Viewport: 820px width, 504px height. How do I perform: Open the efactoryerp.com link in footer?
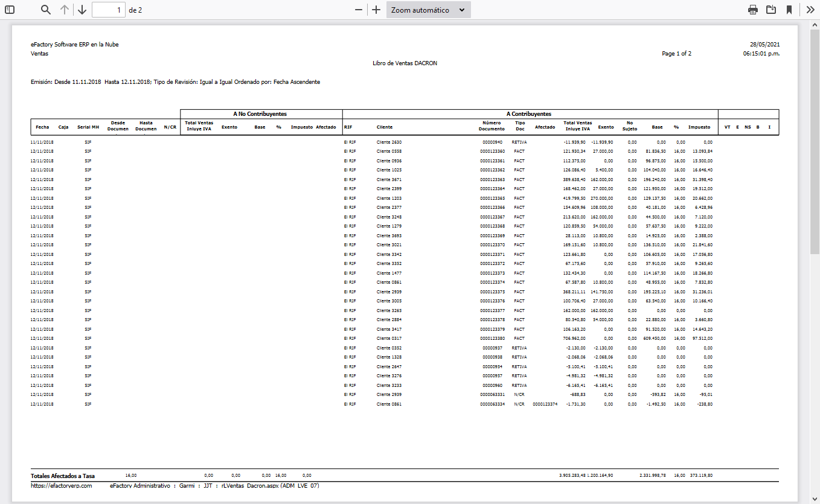click(x=61, y=485)
